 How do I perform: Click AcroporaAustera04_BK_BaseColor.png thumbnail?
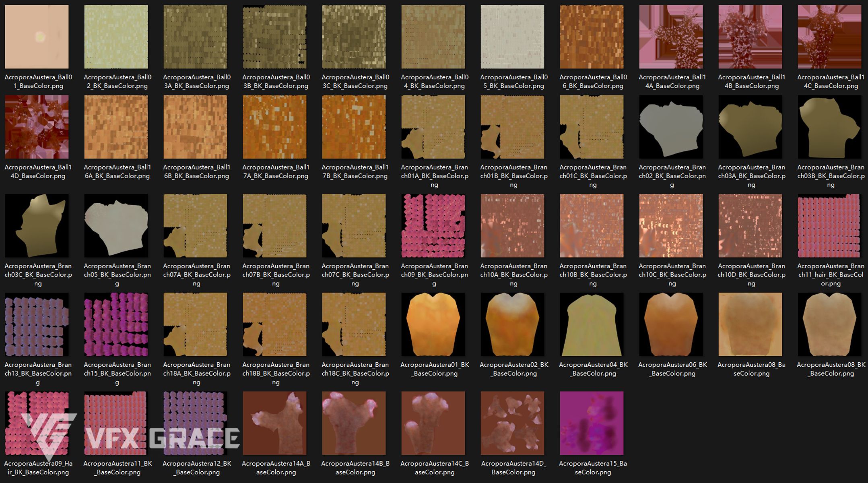pos(592,324)
